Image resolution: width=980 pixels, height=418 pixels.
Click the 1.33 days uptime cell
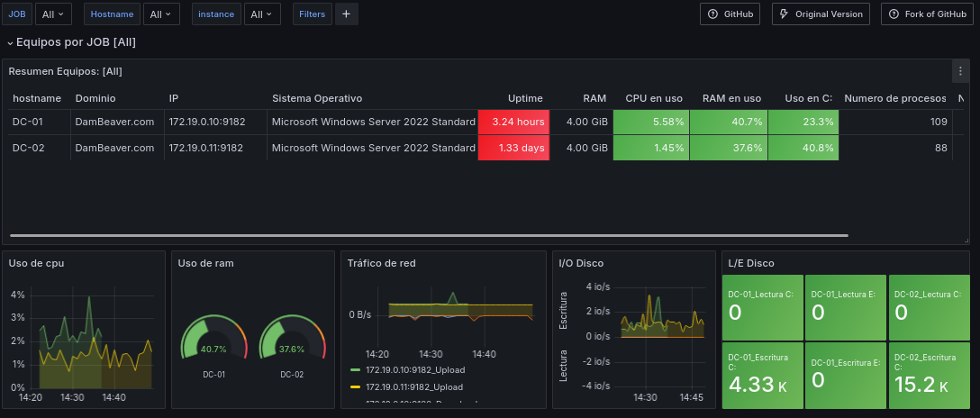513,148
